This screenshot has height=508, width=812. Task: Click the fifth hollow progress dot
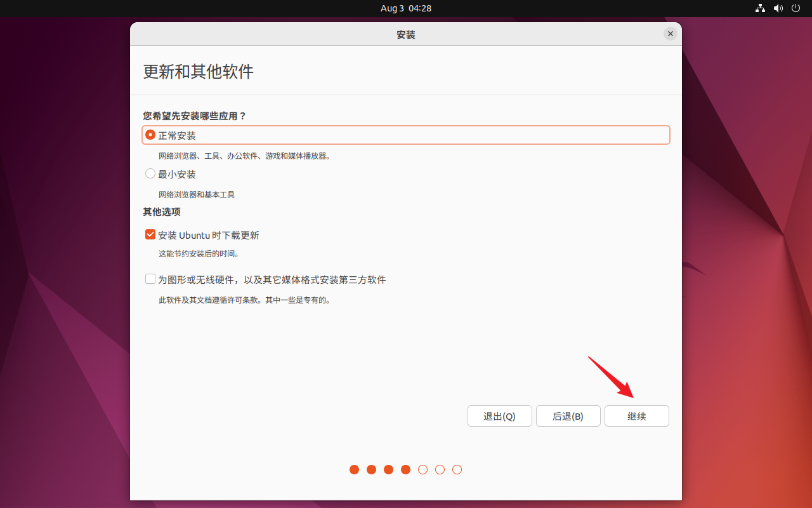[422, 469]
